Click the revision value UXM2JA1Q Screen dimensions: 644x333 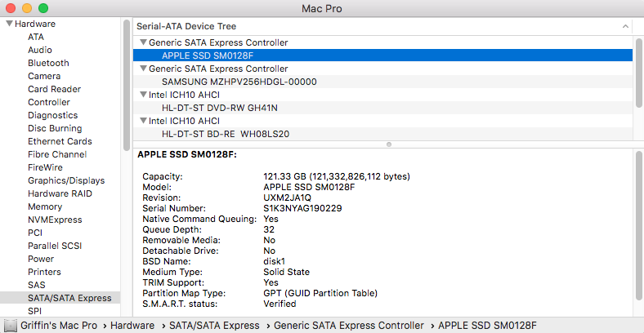pyautogui.click(x=287, y=198)
